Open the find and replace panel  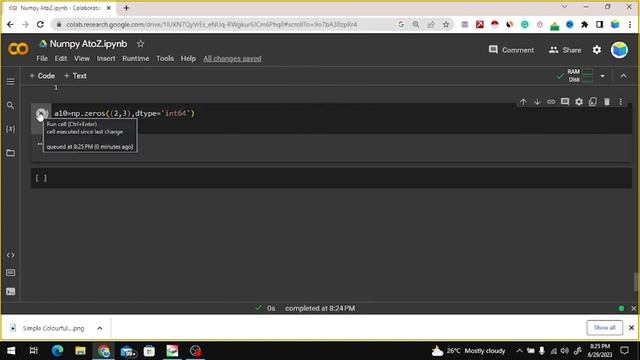point(11,105)
